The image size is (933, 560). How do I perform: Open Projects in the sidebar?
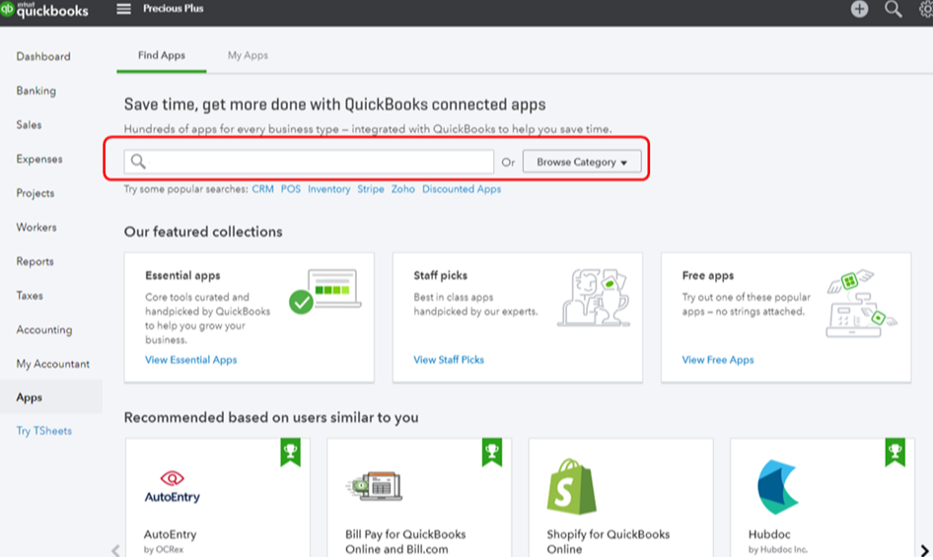pyautogui.click(x=36, y=193)
